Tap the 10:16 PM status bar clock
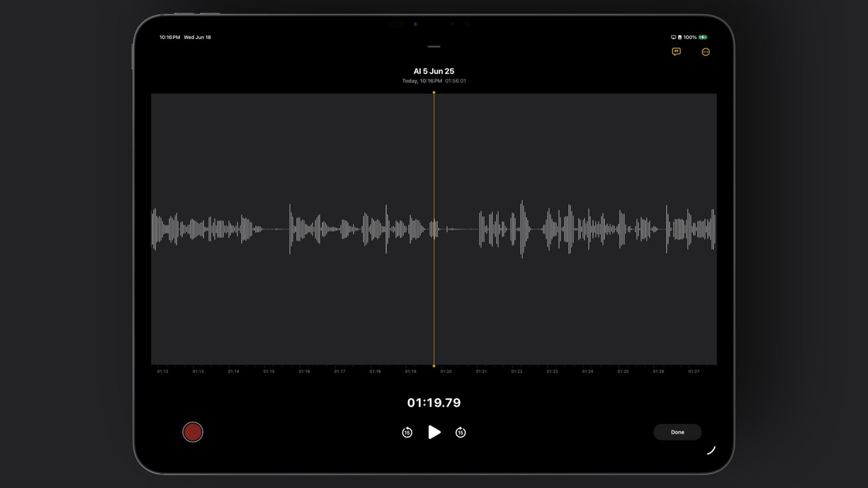This screenshot has width=868, height=488. (169, 37)
